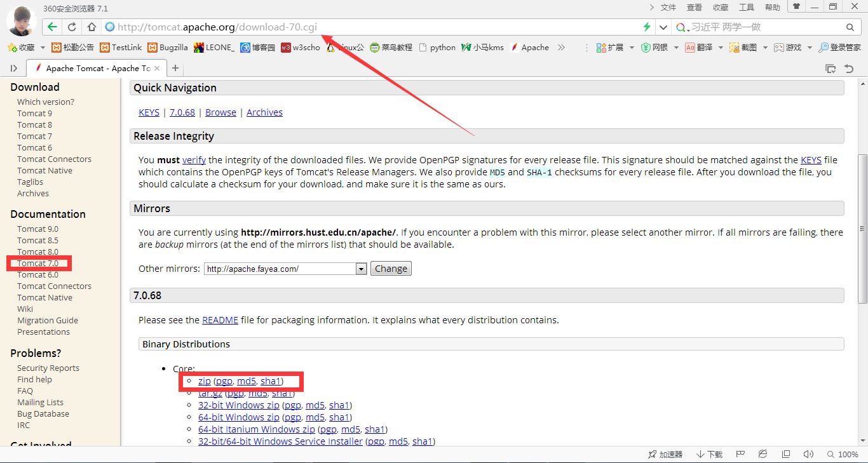The image size is (868, 463).
Task: Open the 菜鸟教程 bookmark
Action: [x=391, y=48]
